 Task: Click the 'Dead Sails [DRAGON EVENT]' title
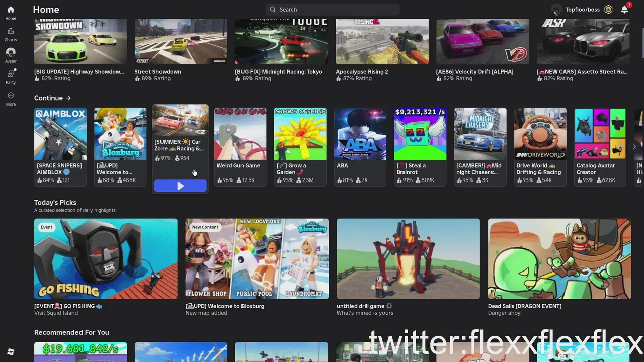(x=525, y=306)
